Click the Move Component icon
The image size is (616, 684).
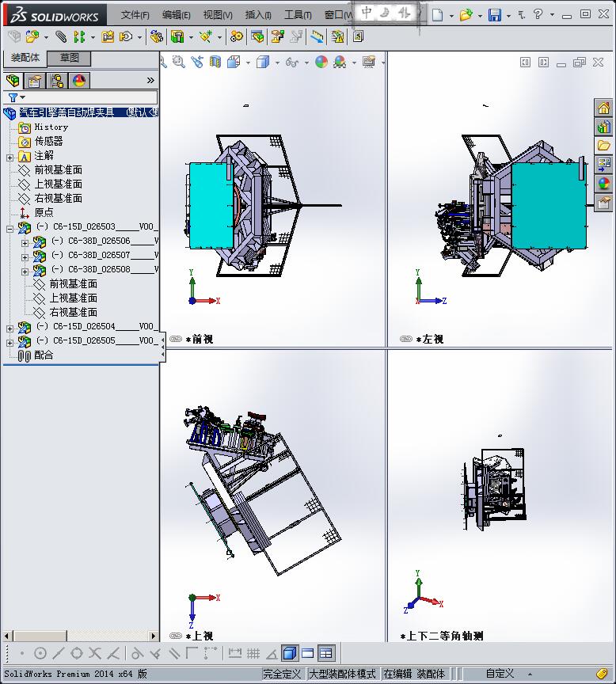pyautogui.click(x=126, y=36)
